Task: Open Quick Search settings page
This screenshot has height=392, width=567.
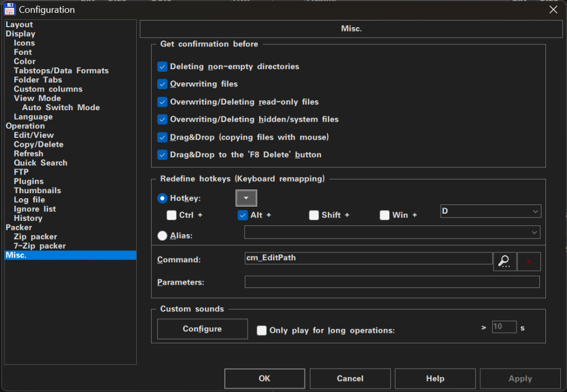Action: pyautogui.click(x=40, y=163)
